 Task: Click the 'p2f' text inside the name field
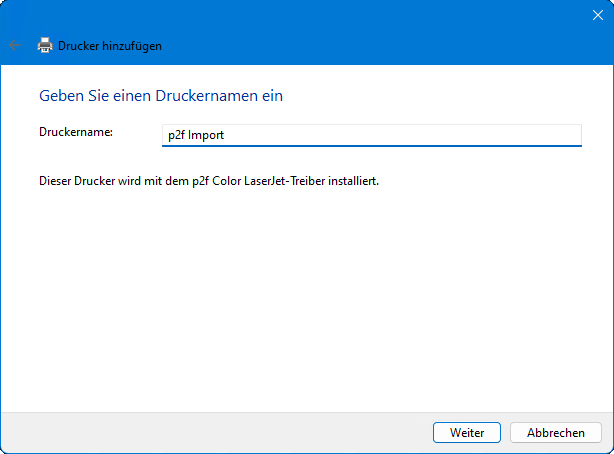[x=177, y=134]
